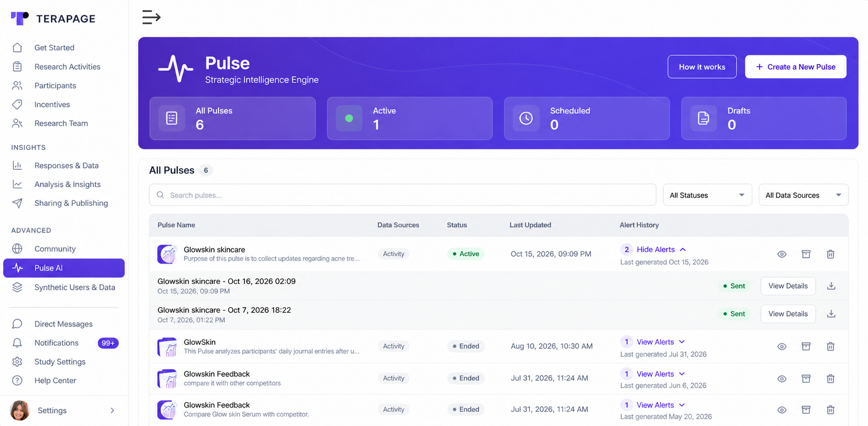Select the Scheduled pulses stat card
The image size is (868, 426).
tap(587, 118)
